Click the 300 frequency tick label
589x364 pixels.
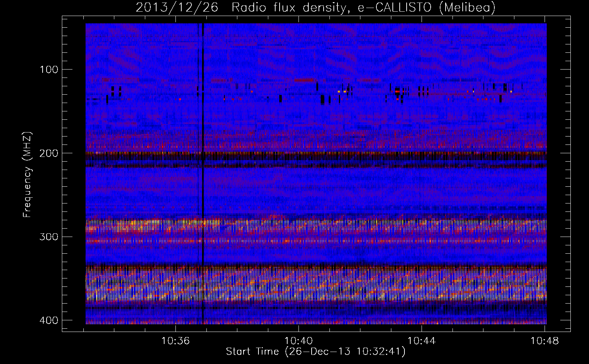[48, 237]
